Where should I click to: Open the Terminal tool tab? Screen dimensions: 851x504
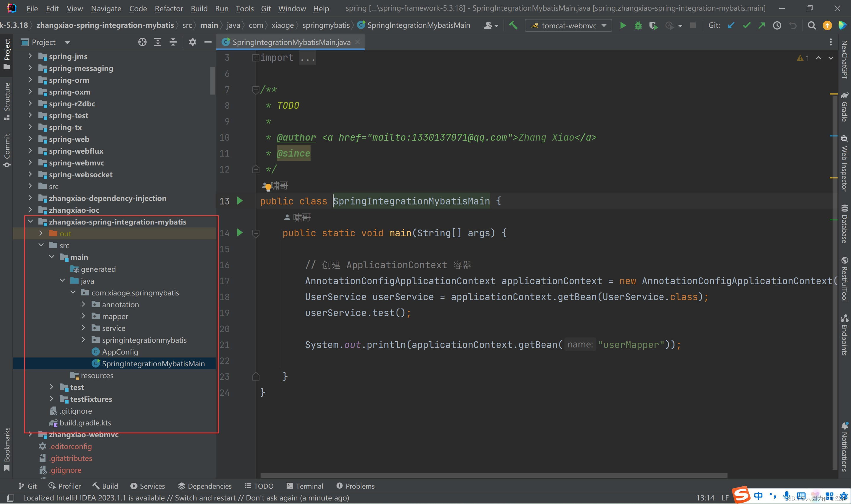pyautogui.click(x=305, y=486)
